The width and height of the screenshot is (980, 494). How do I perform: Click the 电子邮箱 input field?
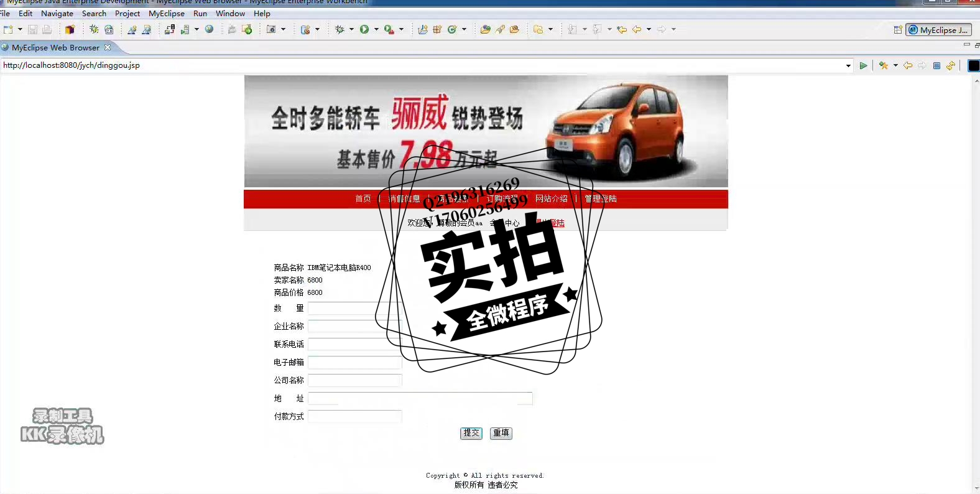pyautogui.click(x=355, y=362)
